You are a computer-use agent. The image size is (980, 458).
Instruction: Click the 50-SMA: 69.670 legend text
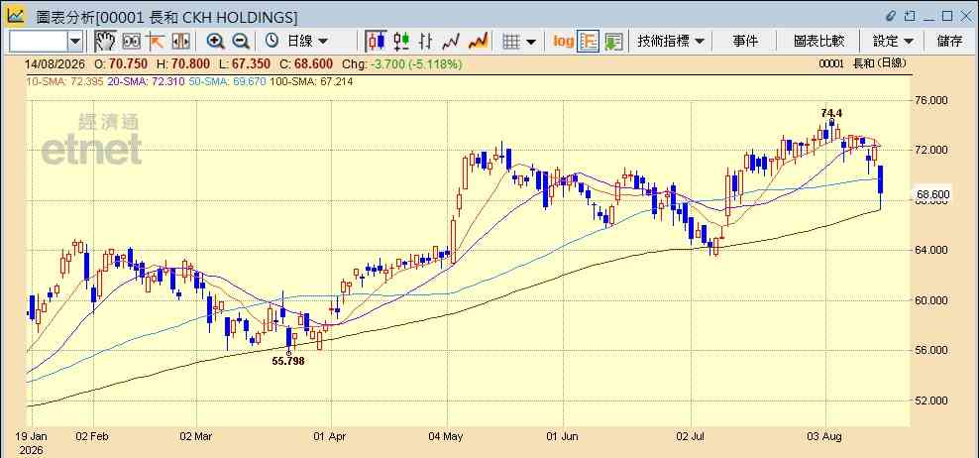[x=227, y=81]
